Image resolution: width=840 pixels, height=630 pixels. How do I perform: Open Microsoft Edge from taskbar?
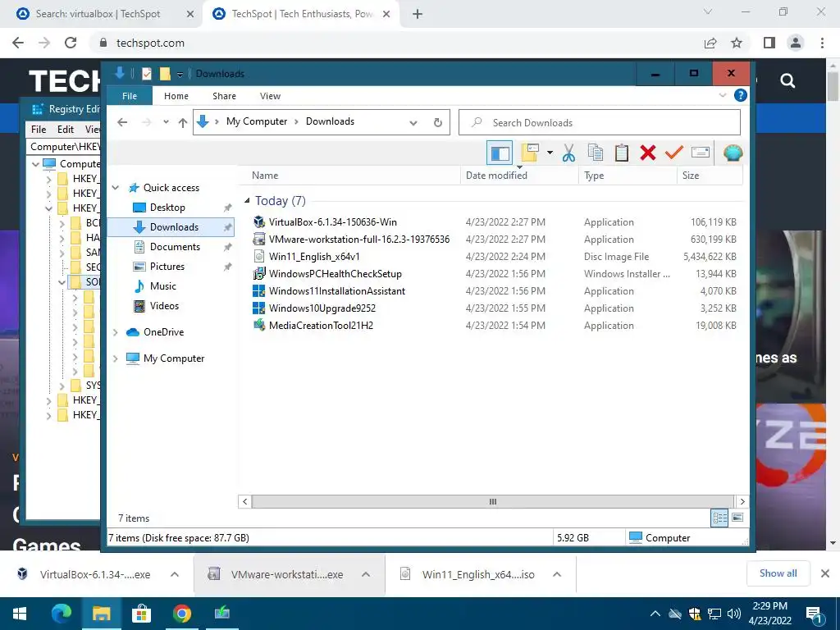pyautogui.click(x=62, y=614)
